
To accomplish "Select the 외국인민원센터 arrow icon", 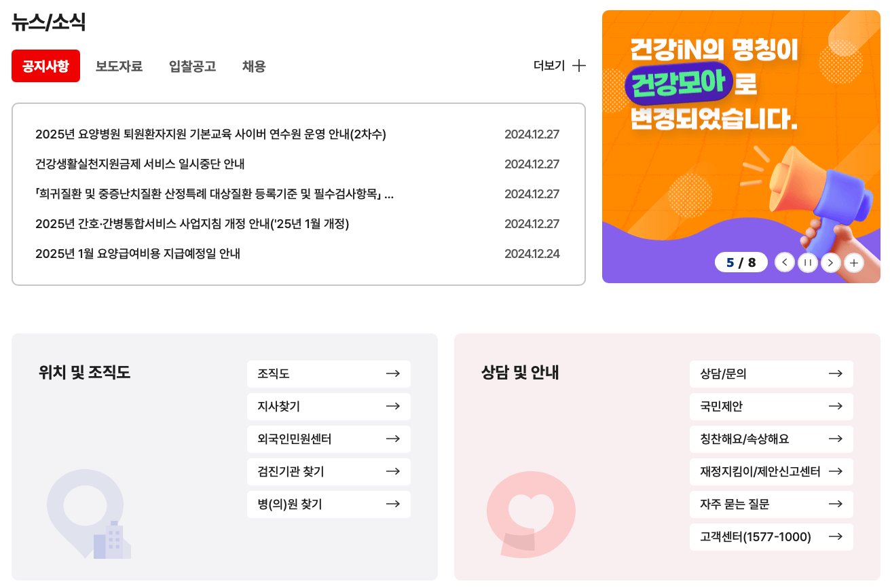I will tap(393, 439).
